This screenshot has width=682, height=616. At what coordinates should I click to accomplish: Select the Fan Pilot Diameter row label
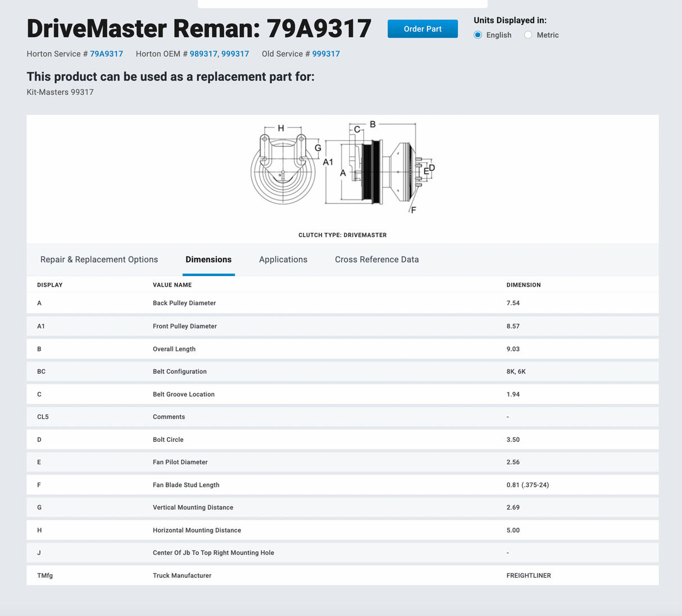pos(180,462)
